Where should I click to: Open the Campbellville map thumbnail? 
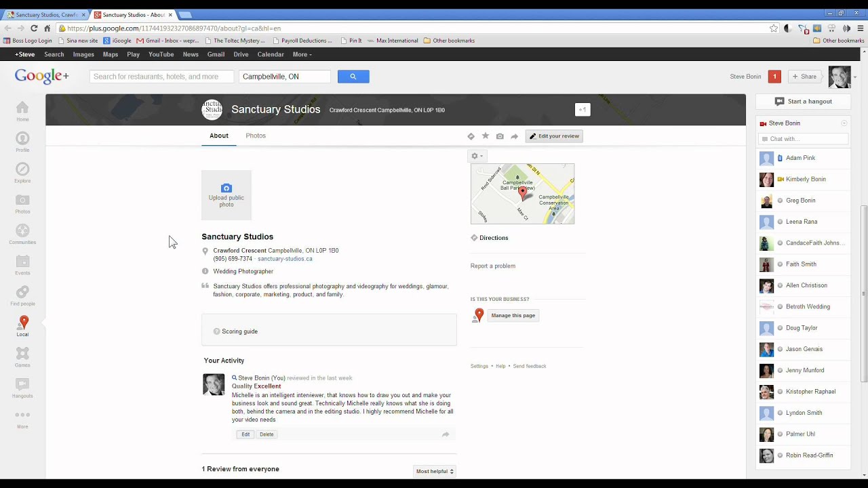(x=522, y=194)
